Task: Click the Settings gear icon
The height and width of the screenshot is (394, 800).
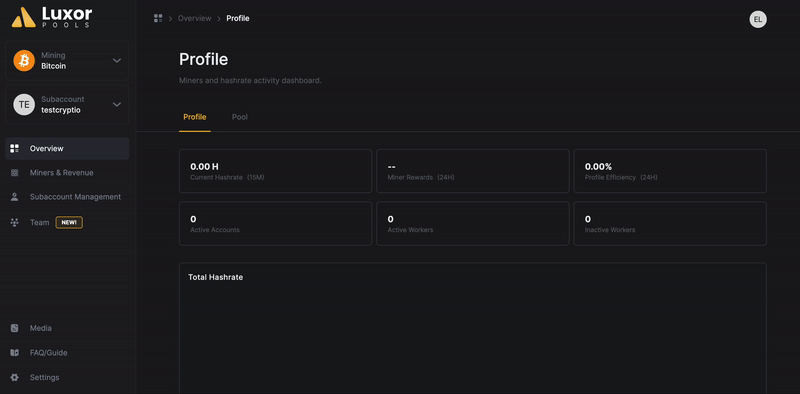Action: tap(15, 377)
